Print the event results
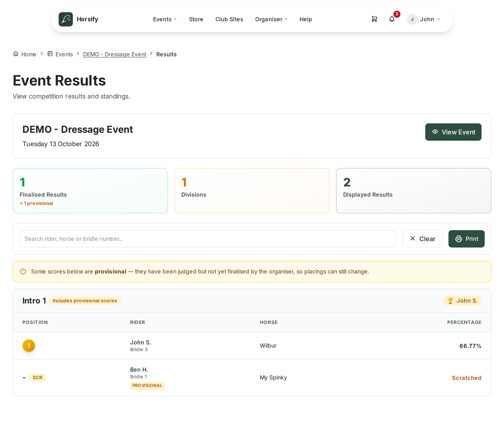 click(466, 239)
